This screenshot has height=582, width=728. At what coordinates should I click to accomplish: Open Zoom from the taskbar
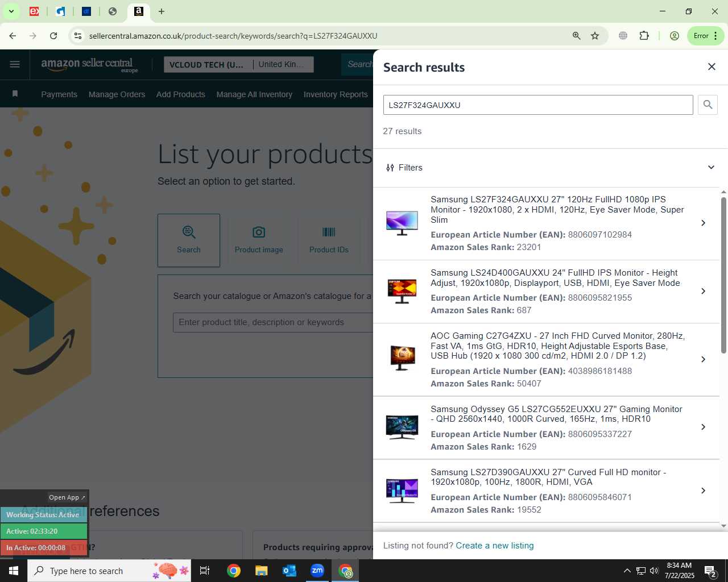pyautogui.click(x=317, y=571)
